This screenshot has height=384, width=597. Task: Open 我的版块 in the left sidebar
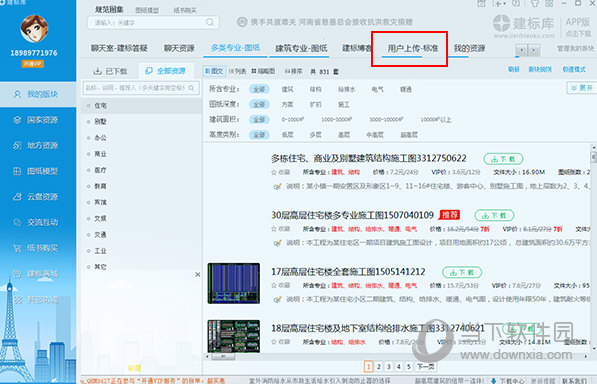tap(38, 94)
